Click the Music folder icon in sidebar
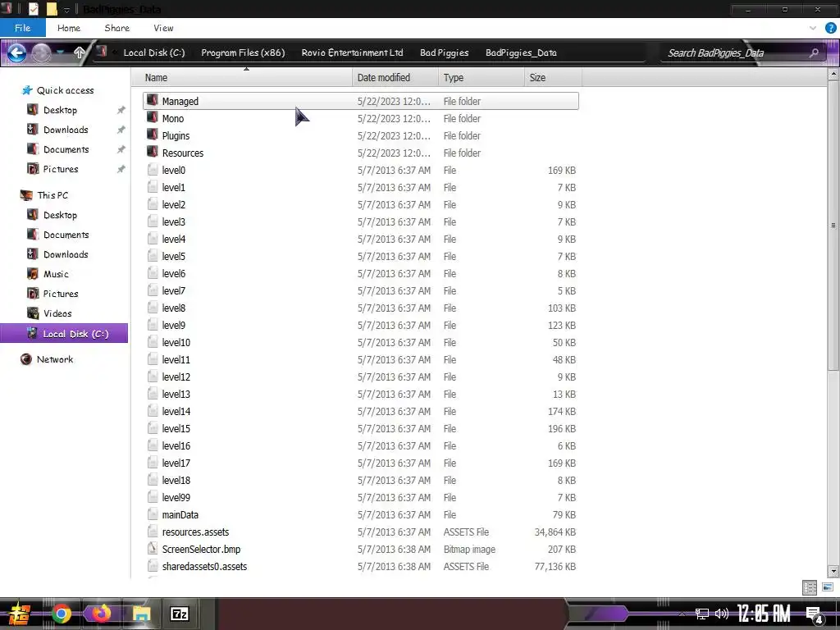Viewport: 840px width, 630px height. (33, 274)
